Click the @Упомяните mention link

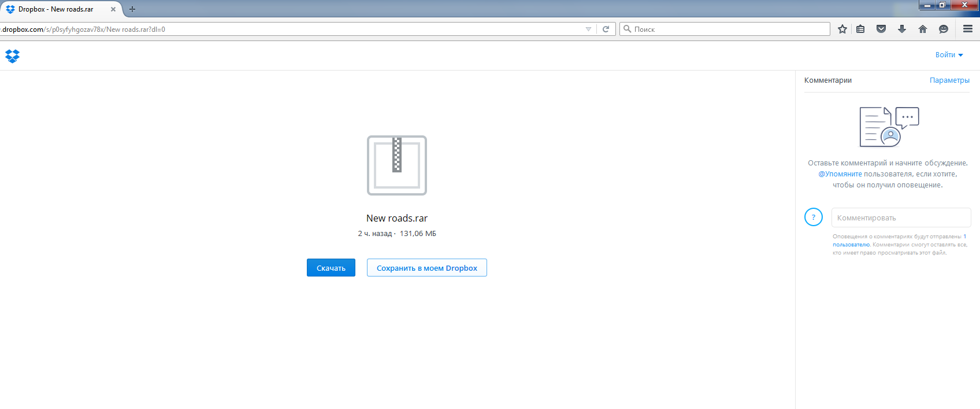click(x=840, y=174)
